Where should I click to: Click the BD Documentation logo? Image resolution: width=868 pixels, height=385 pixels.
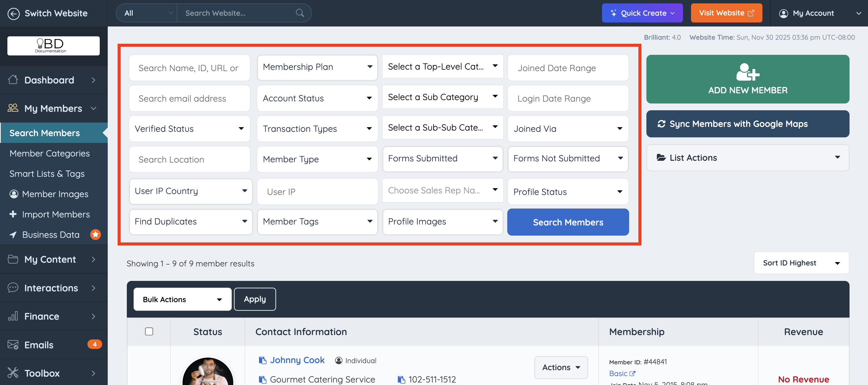(53, 46)
